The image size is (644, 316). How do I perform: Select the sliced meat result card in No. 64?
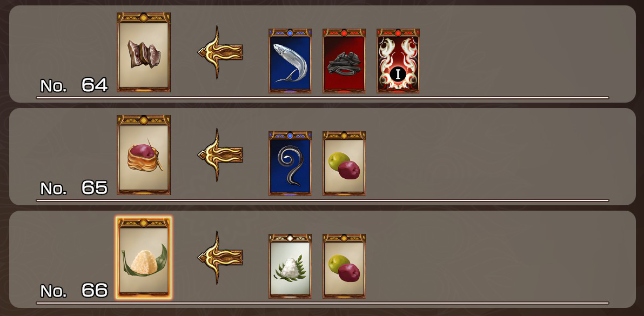tap(144, 52)
